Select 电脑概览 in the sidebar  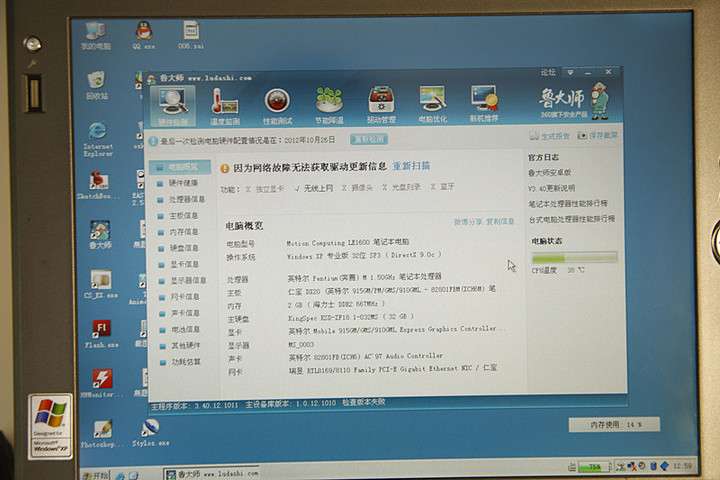pos(180,167)
